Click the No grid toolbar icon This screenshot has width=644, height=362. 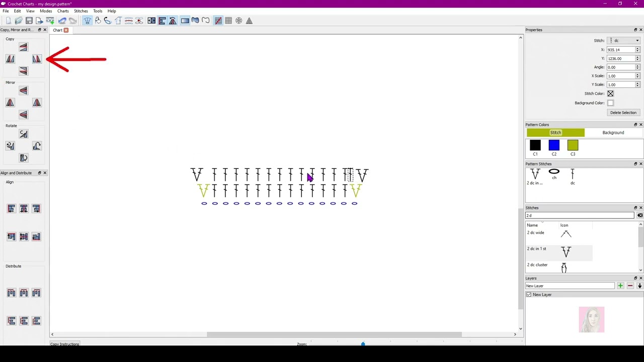tap(218, 21)
